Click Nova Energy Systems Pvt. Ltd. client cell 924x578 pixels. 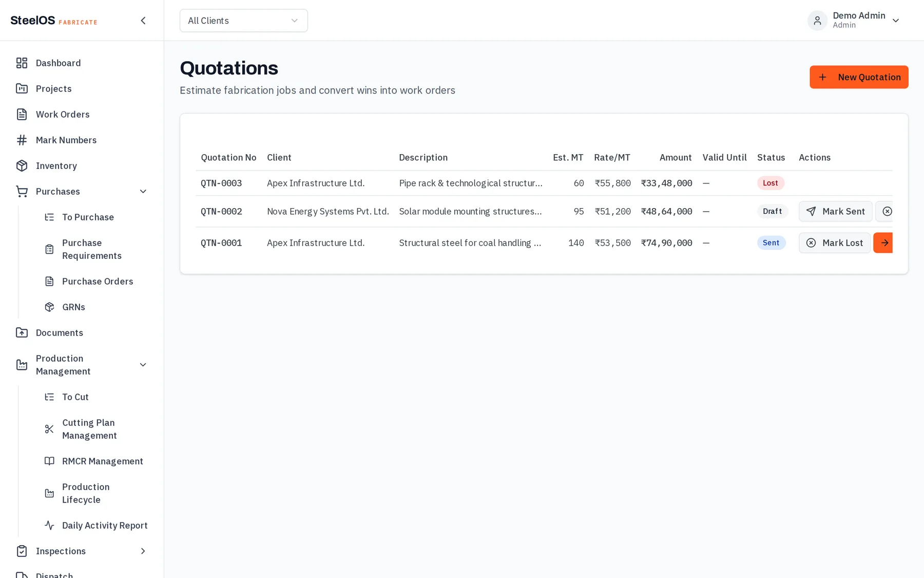point(328,211)
